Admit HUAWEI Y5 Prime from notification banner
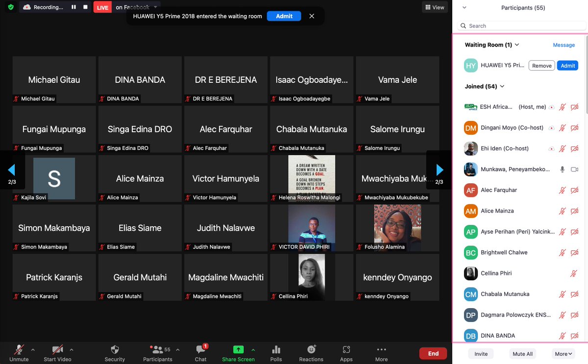Image resolution: width=588 pixels, height=364 pixels. point(284,16)
